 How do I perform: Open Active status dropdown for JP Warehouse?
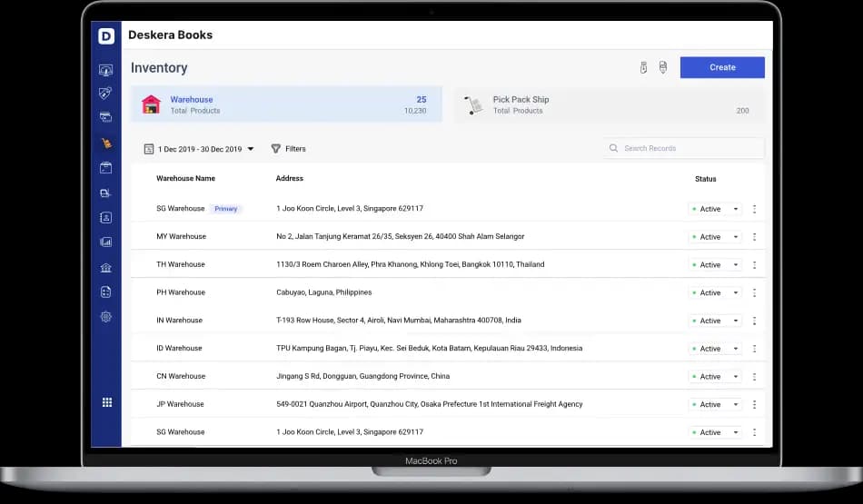pyautogui.click(x=715, y=404)
